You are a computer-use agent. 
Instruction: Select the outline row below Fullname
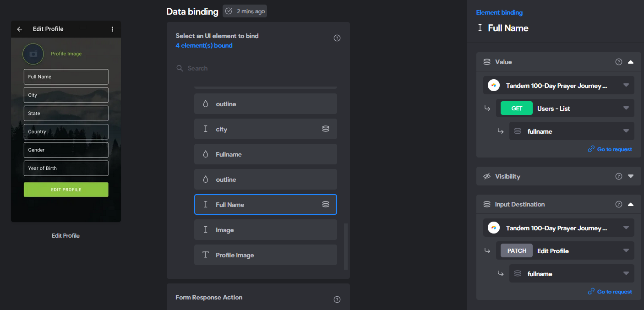point(266,179)
